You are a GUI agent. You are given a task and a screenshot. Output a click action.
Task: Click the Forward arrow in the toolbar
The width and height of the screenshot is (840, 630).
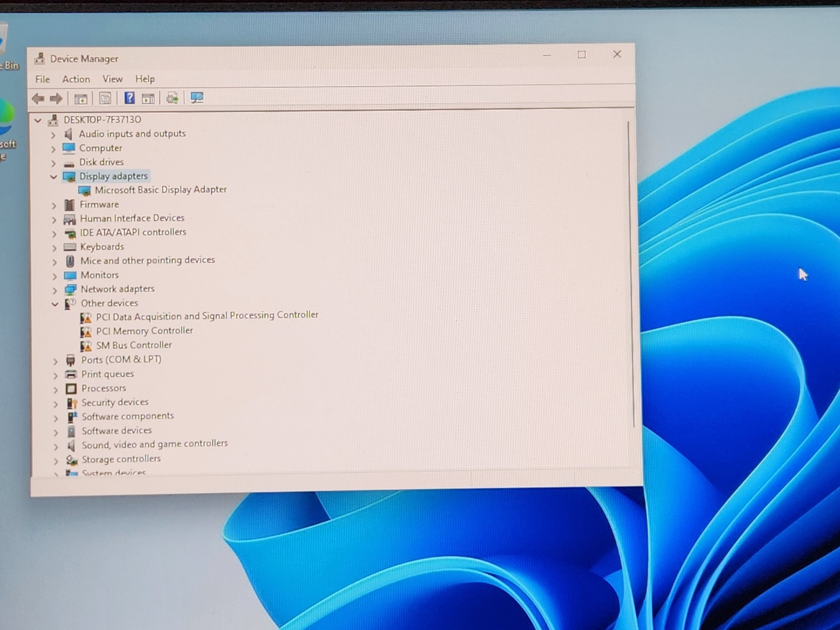click(x=56, y=98)
